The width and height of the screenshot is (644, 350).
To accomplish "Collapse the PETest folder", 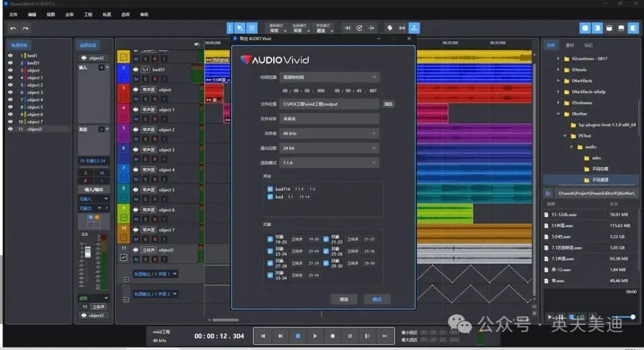I will [x=565, y=136].
